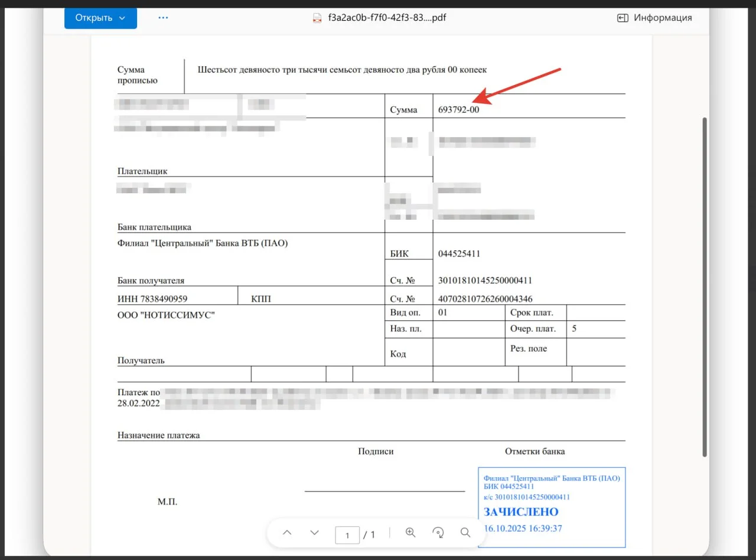Image resolution: width=756 pixels, height=560 pixels.
Task: Click the info panel icon beside Информация
Action: pyautogui.click(x=623, y=18)
